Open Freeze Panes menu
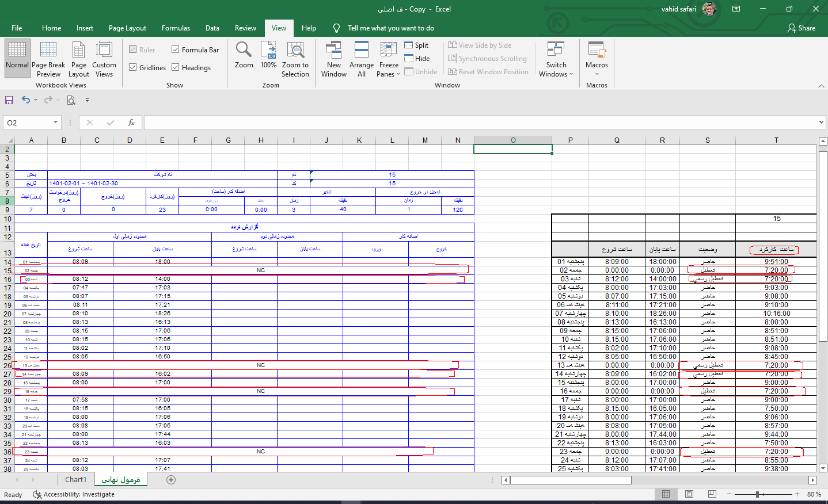Viewport: 828px width, 504px height. point(389,58)
